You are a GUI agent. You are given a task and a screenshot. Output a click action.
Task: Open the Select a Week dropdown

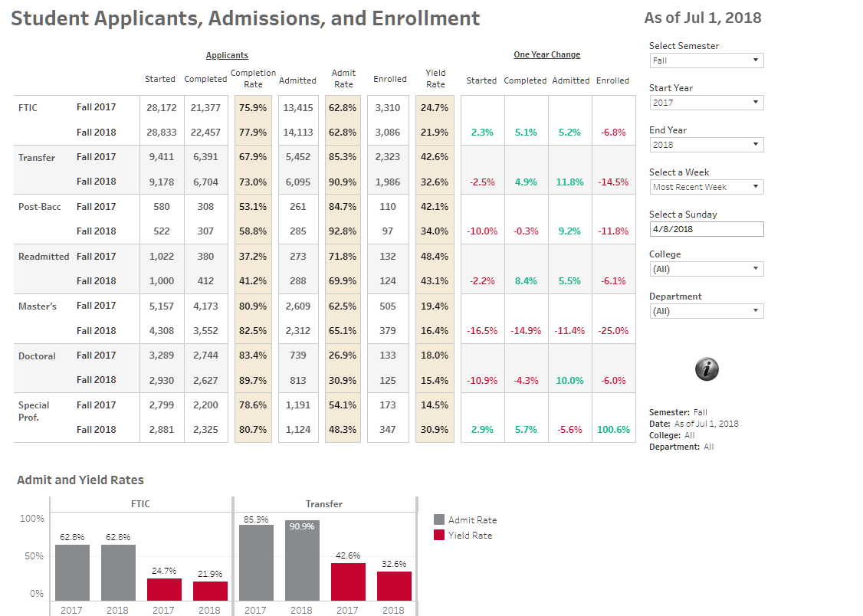pos(706,186)
